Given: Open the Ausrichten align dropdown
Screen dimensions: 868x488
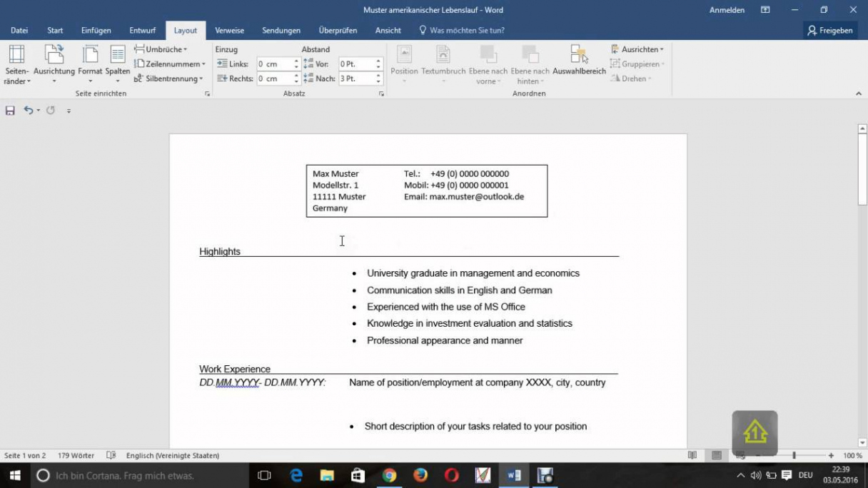Looking at the screenshot, I should [x=637, y=49].
